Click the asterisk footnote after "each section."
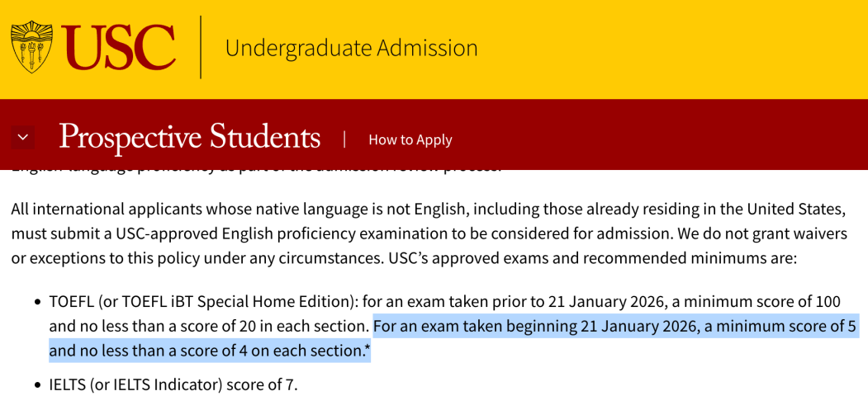This screenshot has width=868, height=410. (367, 350)
